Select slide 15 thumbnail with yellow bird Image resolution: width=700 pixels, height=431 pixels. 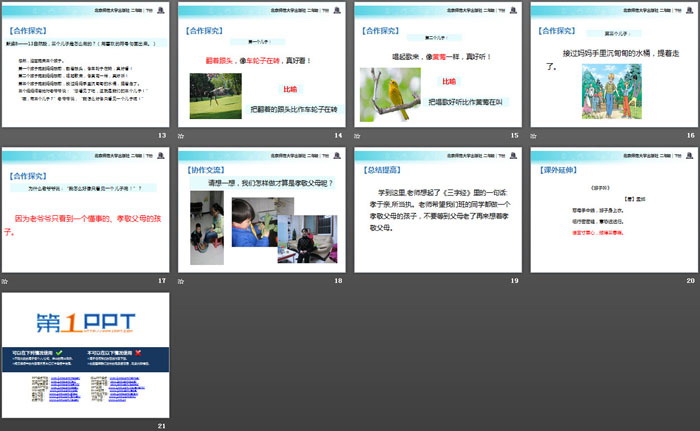tap(438, 65)
